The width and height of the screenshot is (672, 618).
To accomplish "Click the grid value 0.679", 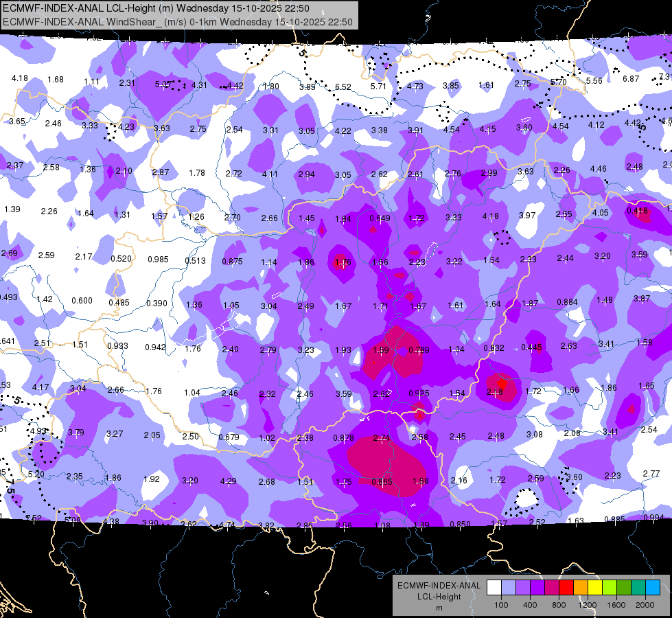I will click(x=229, y=437).
